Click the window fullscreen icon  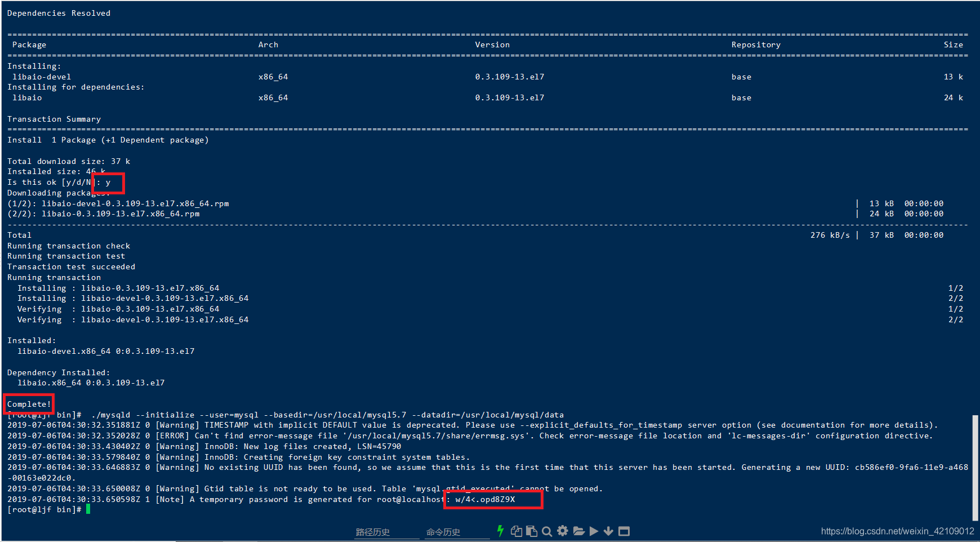pyautogui.click(x=624, y=531)
